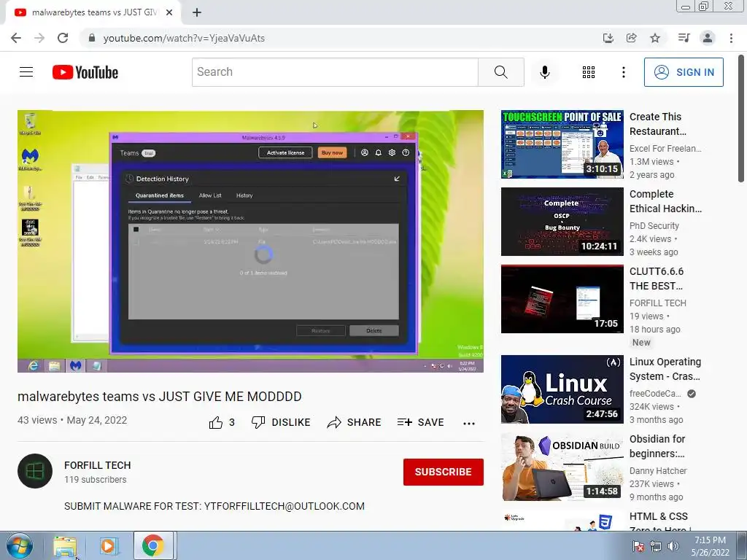Open Linux Crash Course thumbnail

click(x=562, y=389)
